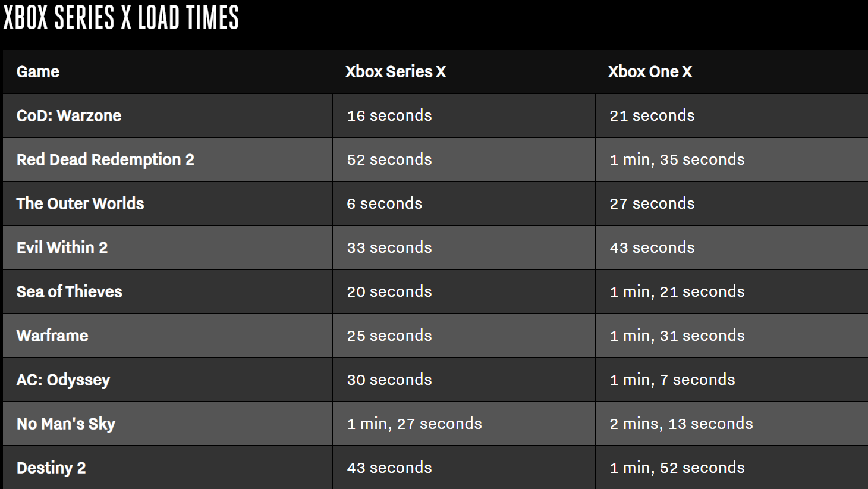Viewport: 868px width, 489px height.
Task: Click the "Warframe" game name
Action: [52, 336]
